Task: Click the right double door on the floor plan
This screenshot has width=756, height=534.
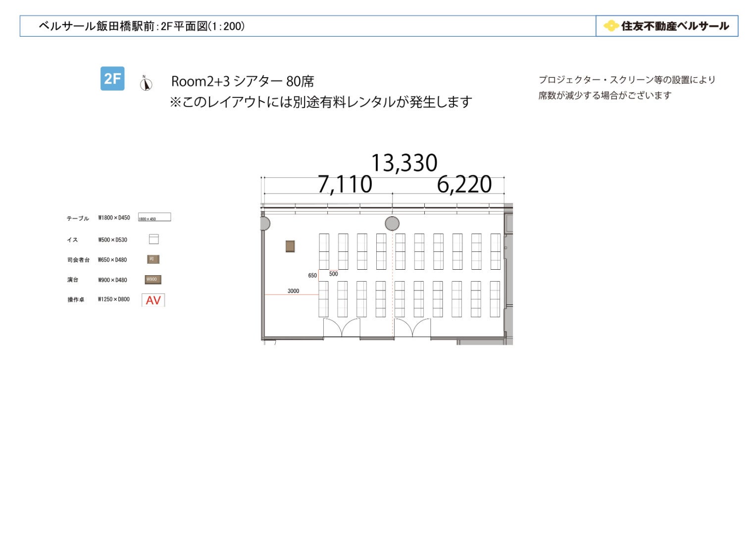Action: (412, 328)
